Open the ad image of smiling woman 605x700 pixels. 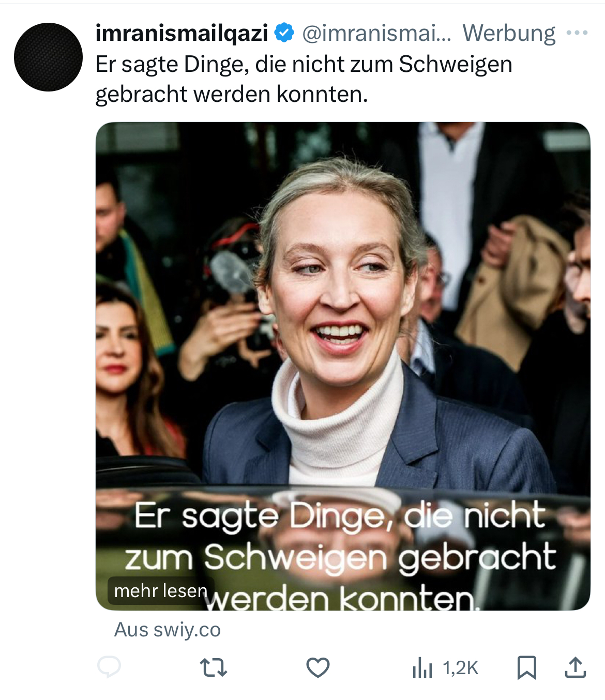click(x=343, y=366)
